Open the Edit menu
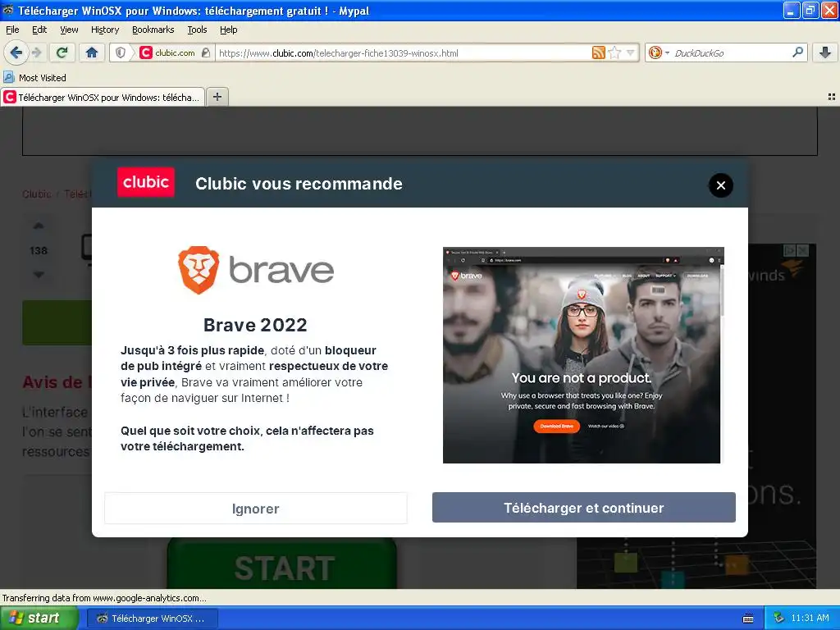This screenshot has height=630, width=840. [x=39, y=30]
